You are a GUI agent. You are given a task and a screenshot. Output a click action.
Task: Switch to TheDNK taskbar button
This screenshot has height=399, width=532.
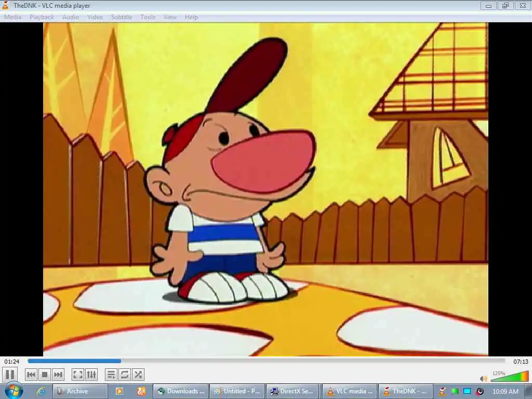click(x=406, y=391)
